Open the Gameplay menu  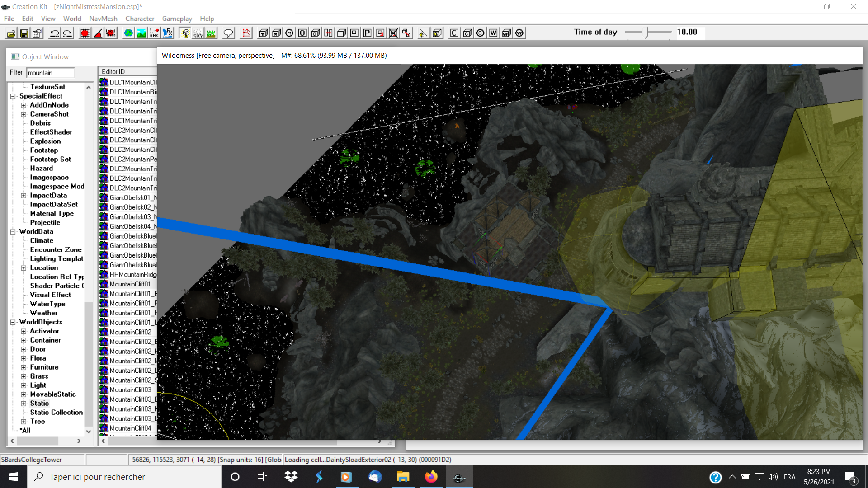[177, 19]
